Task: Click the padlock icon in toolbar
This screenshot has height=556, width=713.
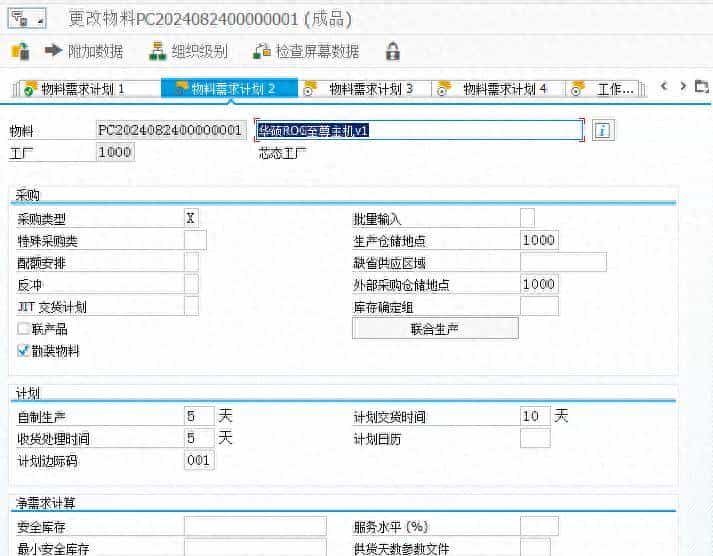Action: 392,51
